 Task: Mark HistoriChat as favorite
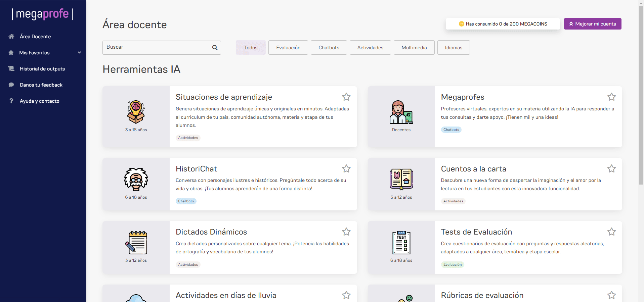click(346, 168)
